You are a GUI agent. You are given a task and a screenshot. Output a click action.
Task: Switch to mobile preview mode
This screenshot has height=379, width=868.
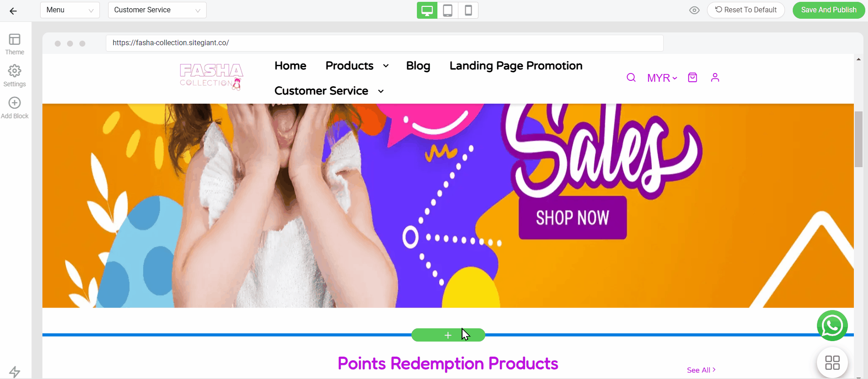click(468, 10)
